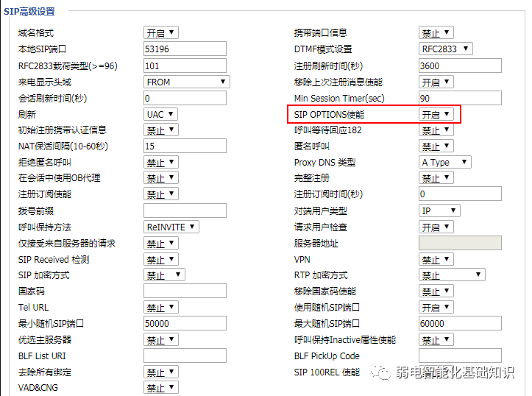
Task: Click the SIP 100REL 使能 label
Action: pos(327,372)
